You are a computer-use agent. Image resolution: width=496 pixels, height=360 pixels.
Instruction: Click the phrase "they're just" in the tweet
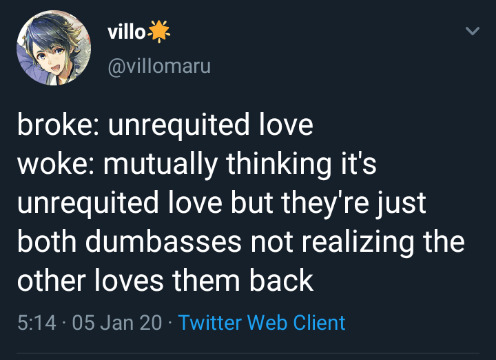pos(354,203)
